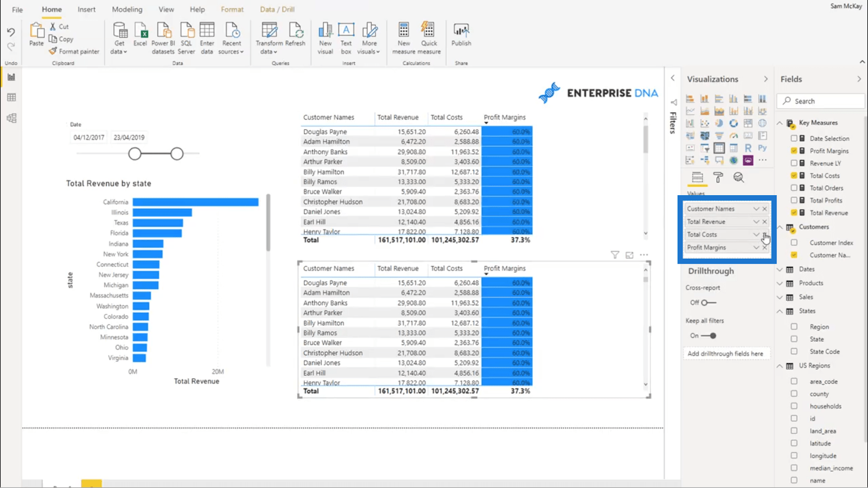Click the Fields Search box
Image resolution: width=868 pixels, height=488 pixels.
coord(821,101)
